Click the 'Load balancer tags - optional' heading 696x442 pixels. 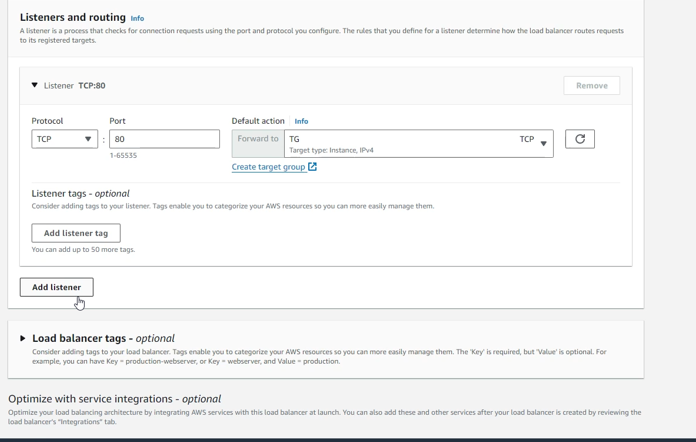pyautogui.click(x=103, y=338)
